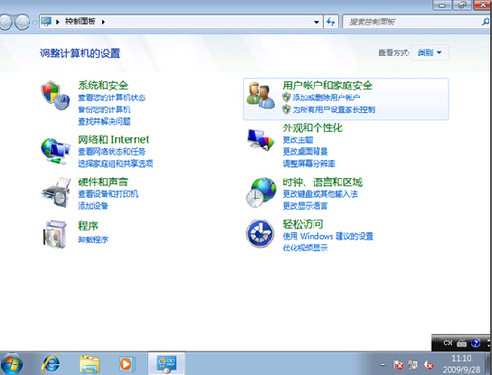492x375 pixels.
Task: Open the 轻松访问 category link
Action: pyautogui.click(x=303, y=224)
